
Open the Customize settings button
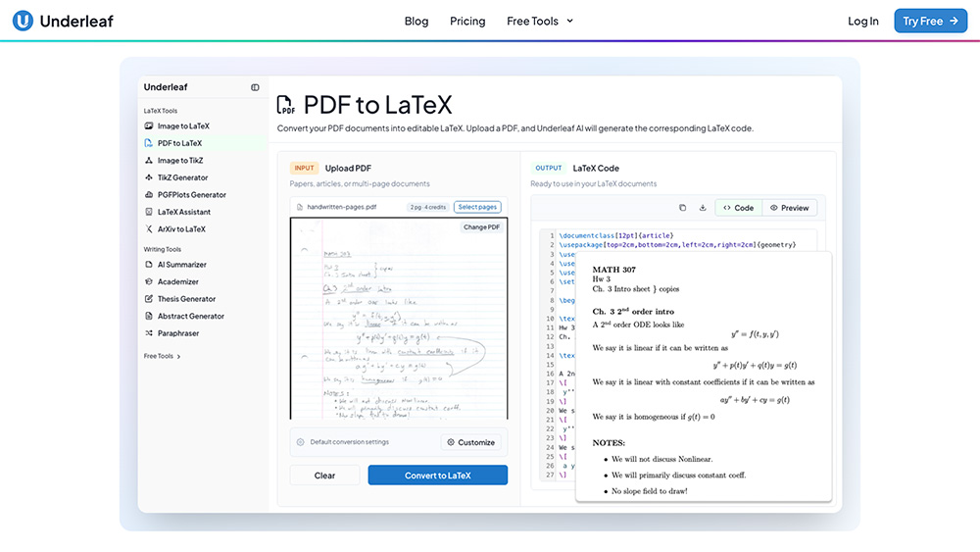pos(471,442)
